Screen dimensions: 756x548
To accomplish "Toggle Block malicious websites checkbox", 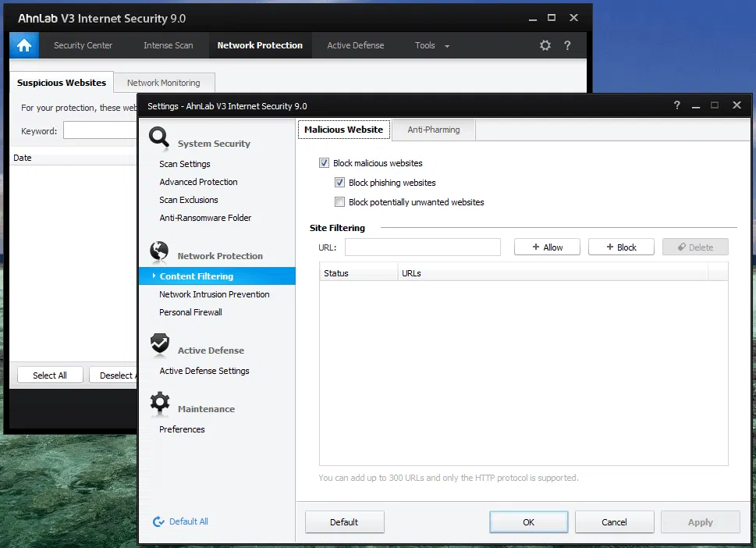I will [x=324, y=163].
